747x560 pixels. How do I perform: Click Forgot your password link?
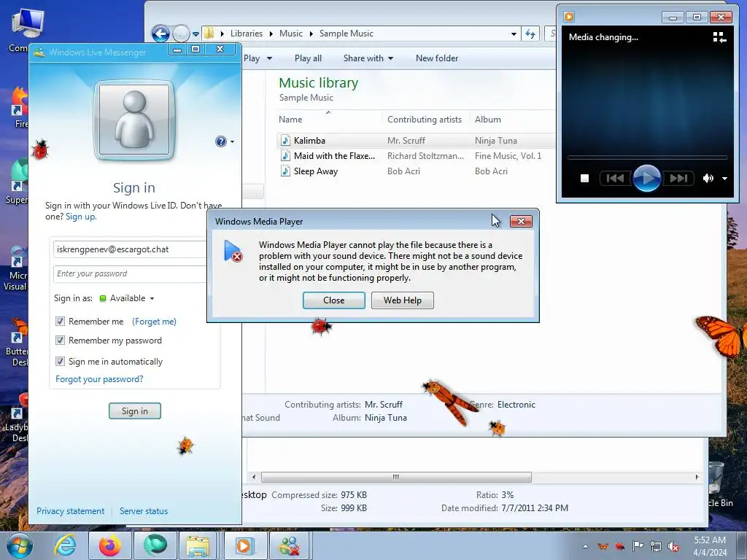pos(99,379)
